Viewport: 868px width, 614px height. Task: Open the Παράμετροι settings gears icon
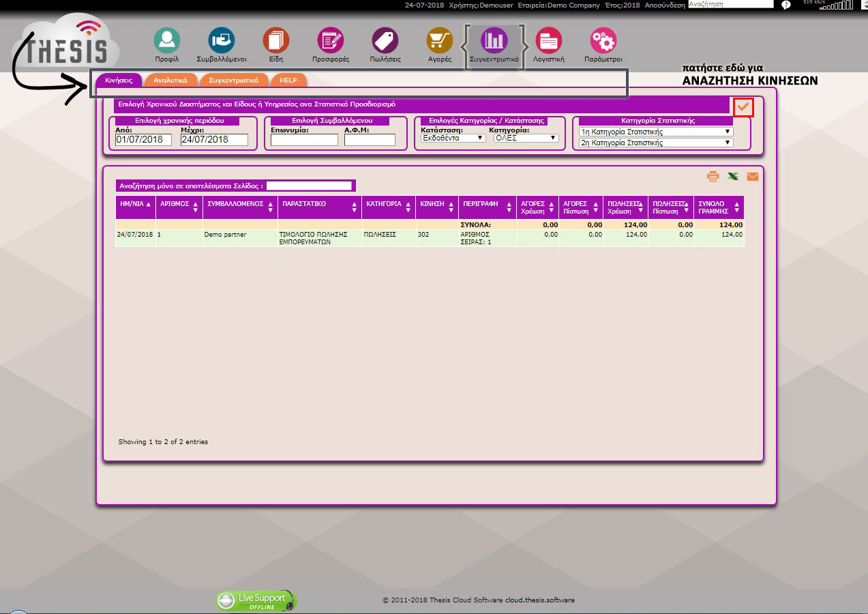click(x=603, y=41)
